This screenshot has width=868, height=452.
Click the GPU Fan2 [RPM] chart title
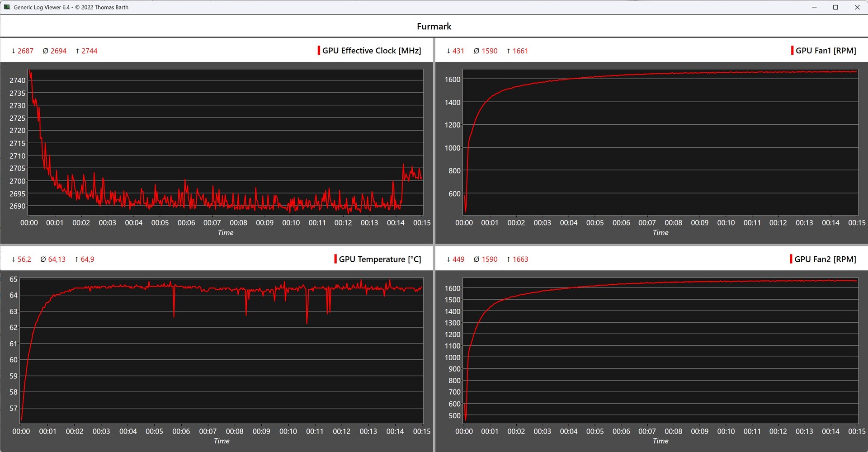pos(825,259)
